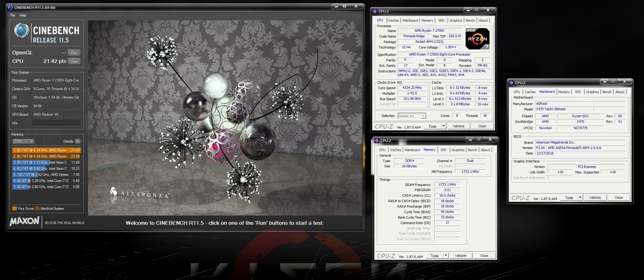Run the CPU benchmark
The height and width of the screenshot is (280, 644).
tap(74, 61)
